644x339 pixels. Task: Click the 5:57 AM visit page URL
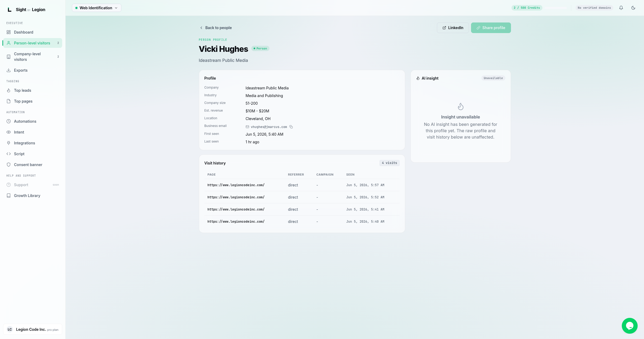pos(236,185)
